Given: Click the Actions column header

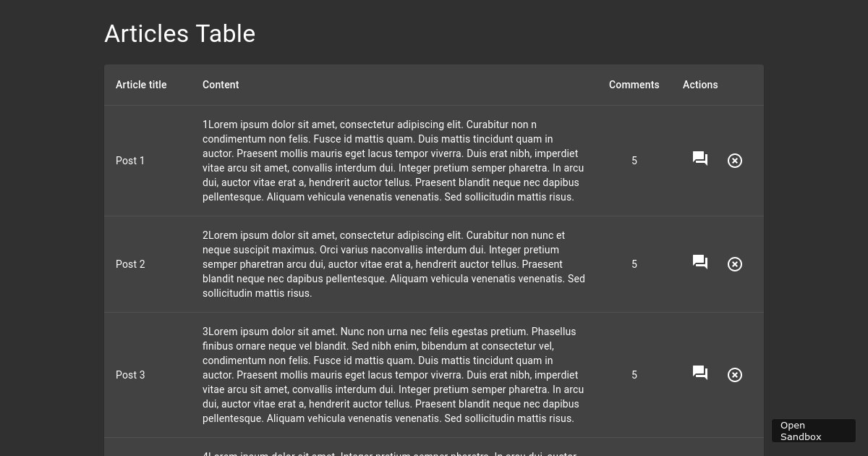Looking at the screenshot, I should pos(700,85).
